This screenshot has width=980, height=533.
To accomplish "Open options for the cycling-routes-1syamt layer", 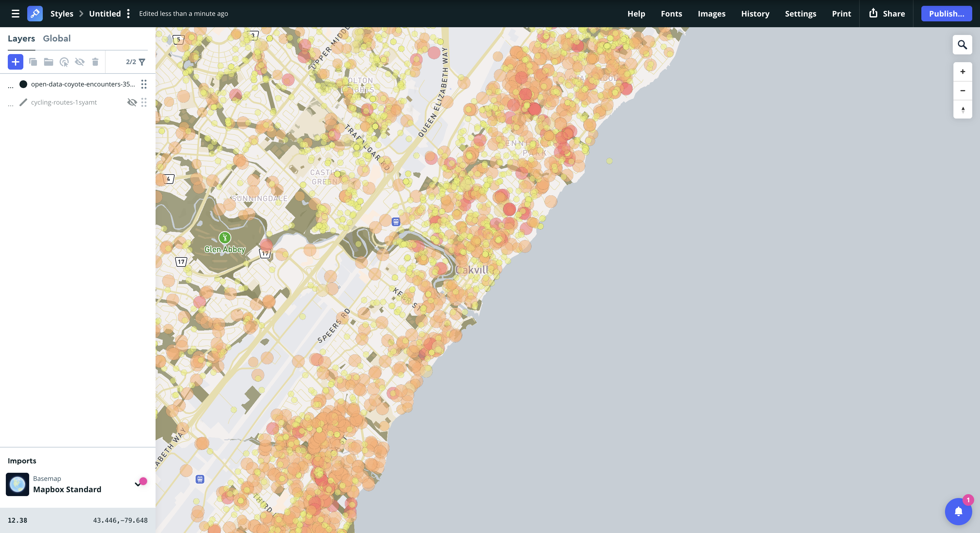I will 144,102.
